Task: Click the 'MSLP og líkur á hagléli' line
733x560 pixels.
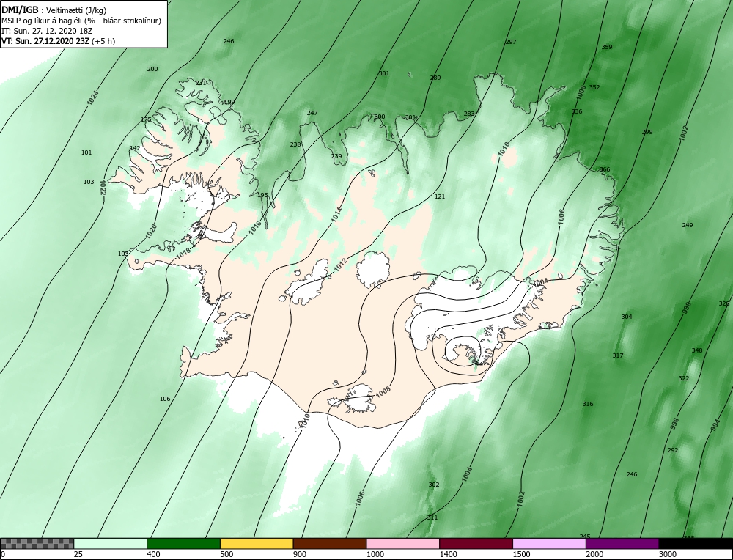Action: pos(81,21)
